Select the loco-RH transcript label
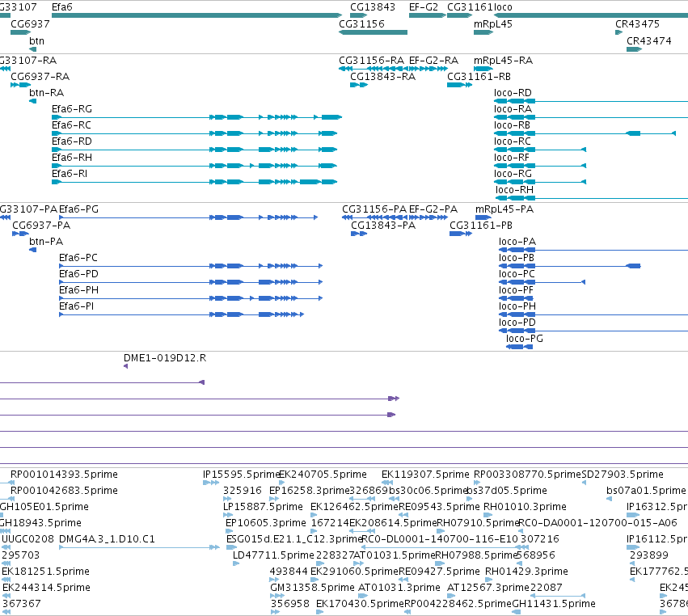The height and width of the screenshot is (616, 688). point(515,190)
